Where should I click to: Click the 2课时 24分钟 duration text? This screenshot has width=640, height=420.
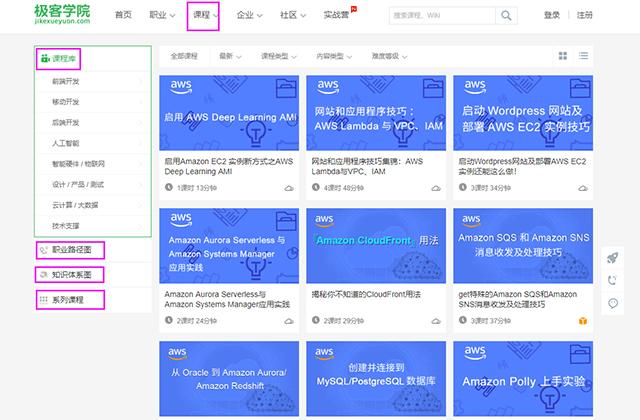coord(197,321)
